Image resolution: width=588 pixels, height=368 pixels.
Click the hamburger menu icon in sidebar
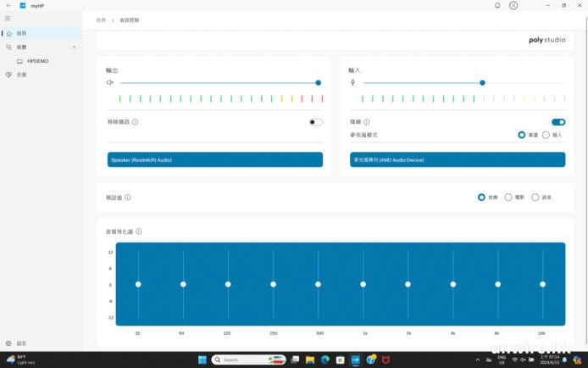pos(8,18)
